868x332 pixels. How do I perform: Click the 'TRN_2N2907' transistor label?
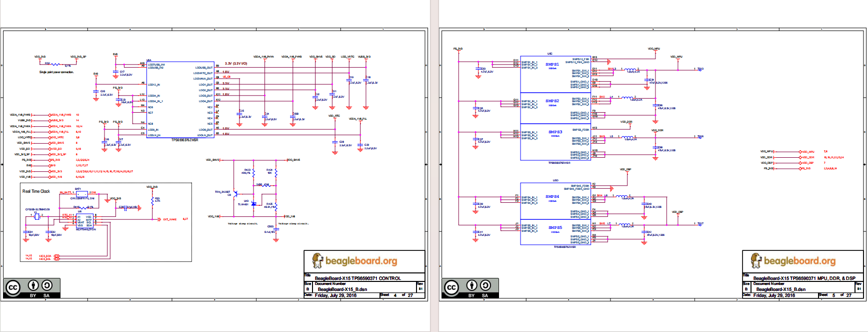[x=222, y=192]
